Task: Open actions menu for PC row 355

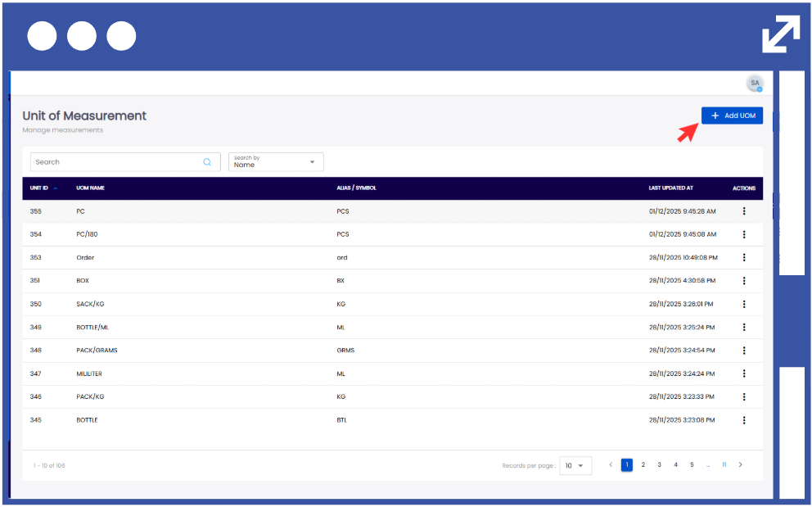Action: (x=743, y=211)
